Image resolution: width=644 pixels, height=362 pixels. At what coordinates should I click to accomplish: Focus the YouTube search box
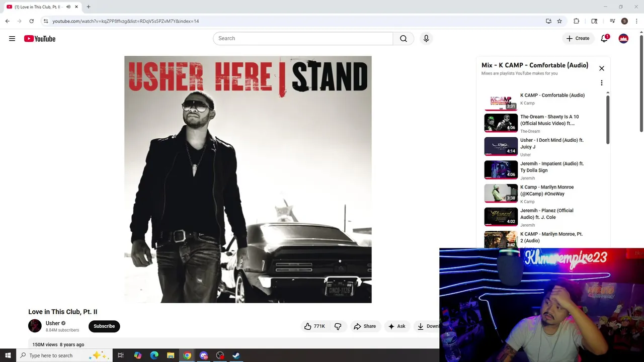303,38
